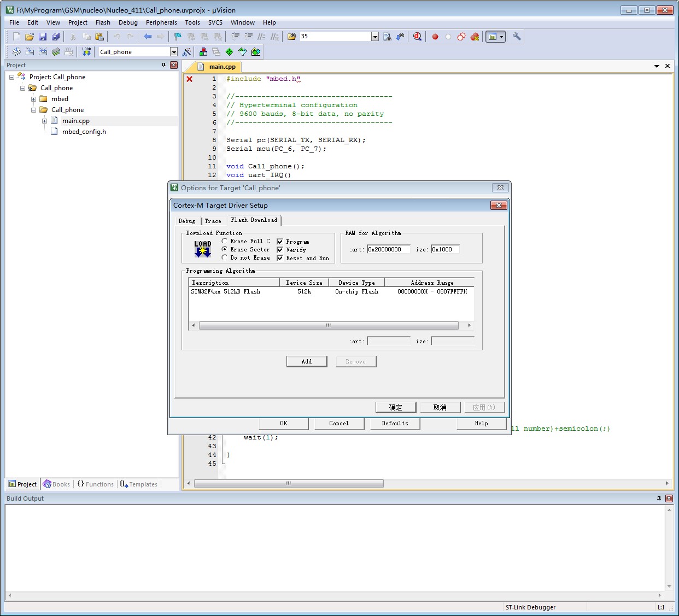
Task: Switch to the Trace tab
Action: point(213,221)
